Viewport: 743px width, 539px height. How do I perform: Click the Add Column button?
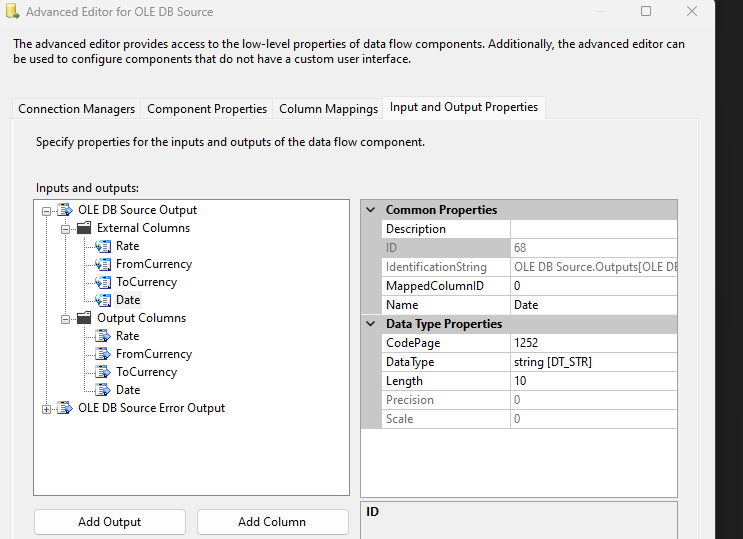coord(271,522)
